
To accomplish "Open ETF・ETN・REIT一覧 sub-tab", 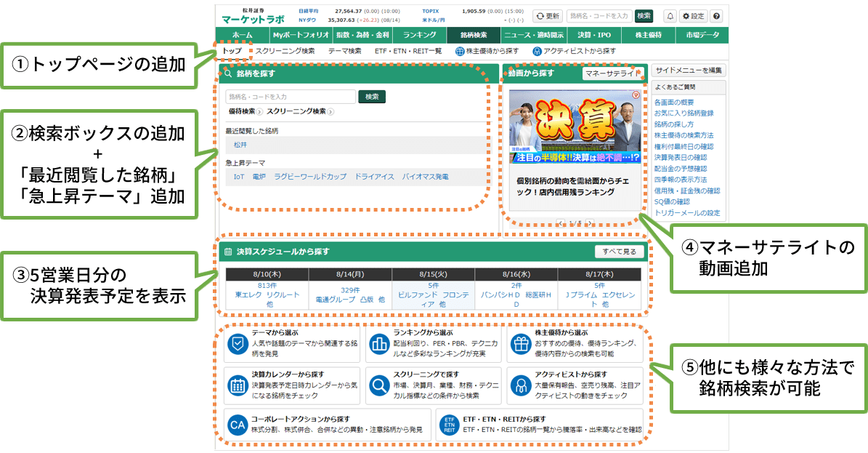I will pyautogui.click(x=408, y=51).
